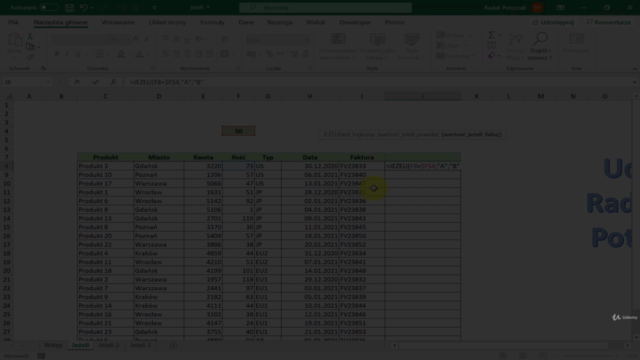The height and width of the screenshot is (360, 640).
Task: Click the Cut scissors icon
Action: pos(30,37)
